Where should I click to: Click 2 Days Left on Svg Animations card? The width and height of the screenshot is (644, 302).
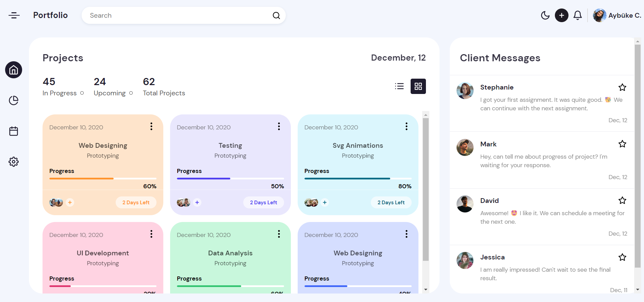(x=391, y=202)
